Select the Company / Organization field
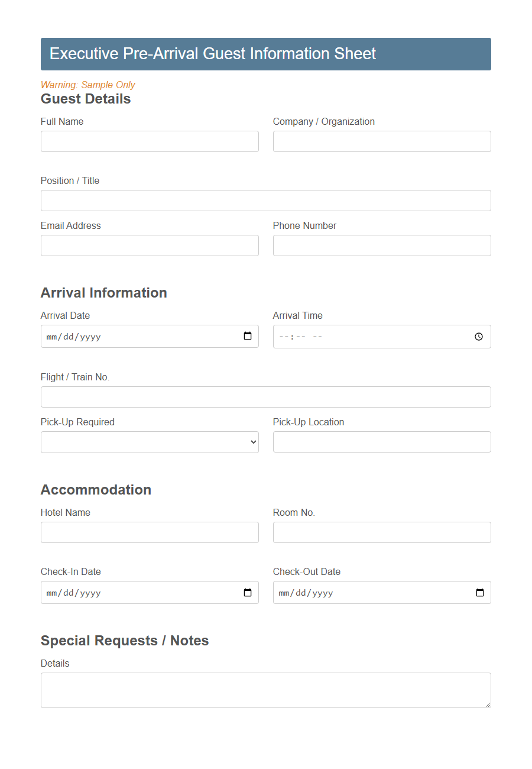The width and height of the screenshot is (532, 769). tap(382, 141)
